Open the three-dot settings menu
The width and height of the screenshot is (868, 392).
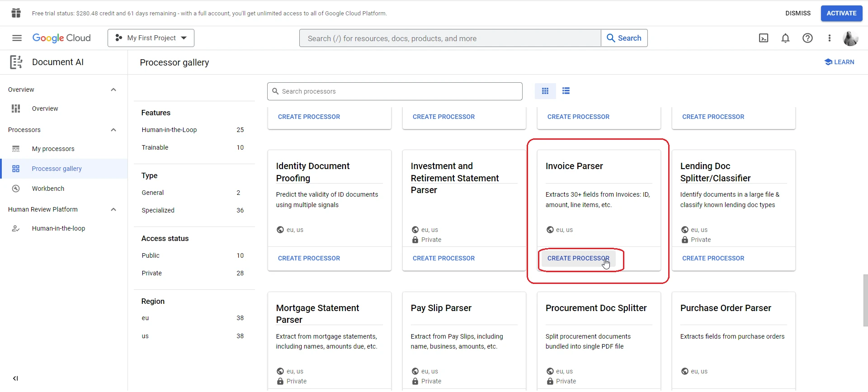[x=830, y=38]
